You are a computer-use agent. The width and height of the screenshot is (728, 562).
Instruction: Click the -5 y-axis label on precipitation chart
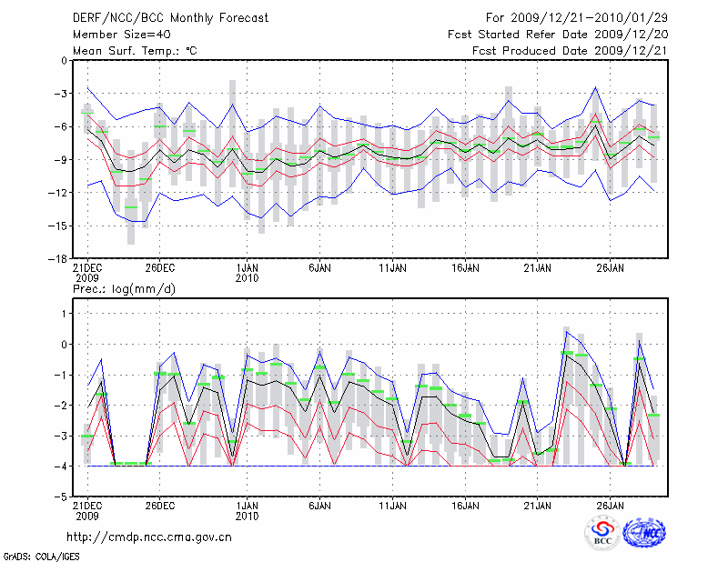point(61,497)
